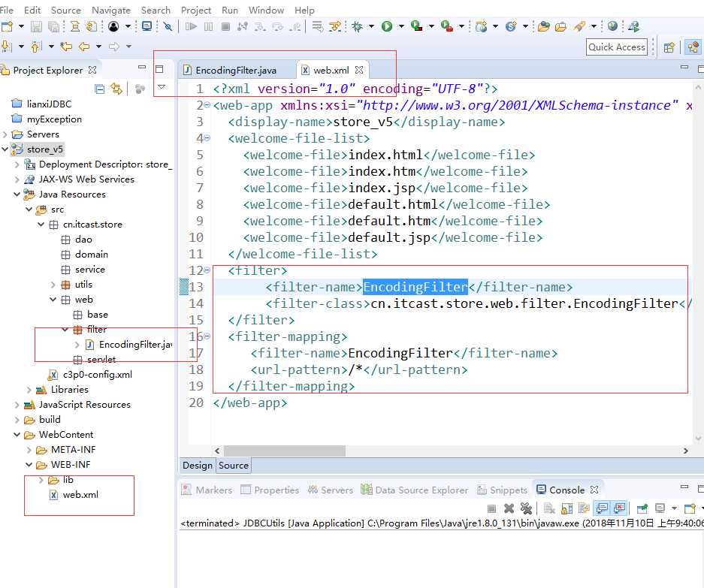Expand the utils package node
This screenshot has height=588, width=704.
(53, 285)
